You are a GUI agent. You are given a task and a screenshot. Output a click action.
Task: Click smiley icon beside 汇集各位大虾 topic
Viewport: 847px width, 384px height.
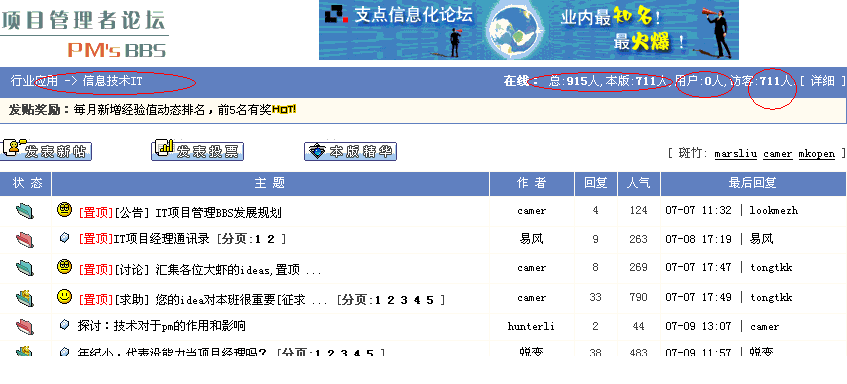tap(64, 266)
